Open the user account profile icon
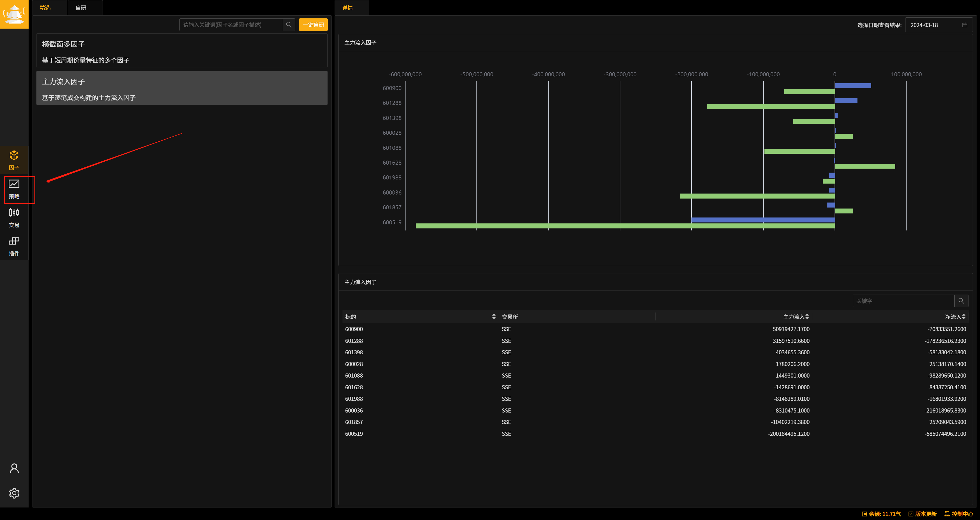This screenshot has height=520, width=980. (x=14, y=468)
